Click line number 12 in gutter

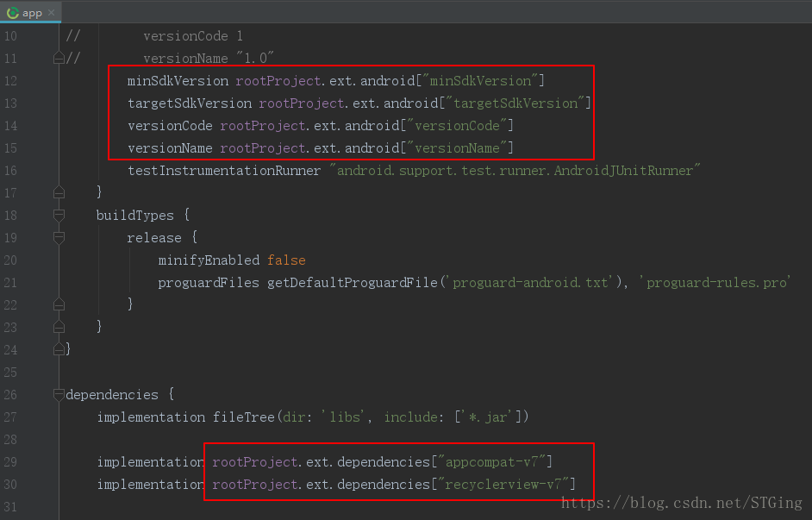pyautogui.click(x=10, y=81)
